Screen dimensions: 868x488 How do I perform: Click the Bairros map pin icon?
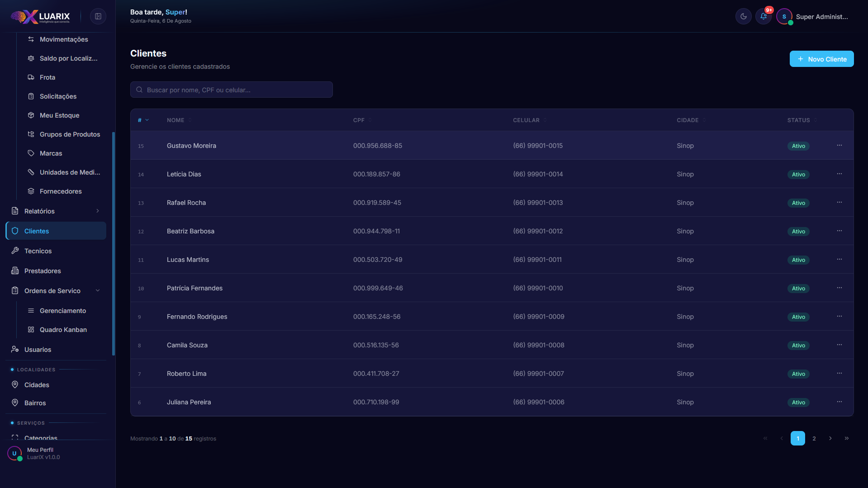[15, 403]
